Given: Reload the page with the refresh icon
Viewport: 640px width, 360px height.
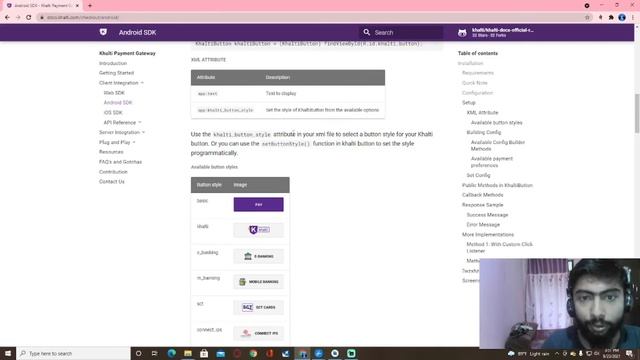Looking at the screenshot, I should (x=29, y=17).
